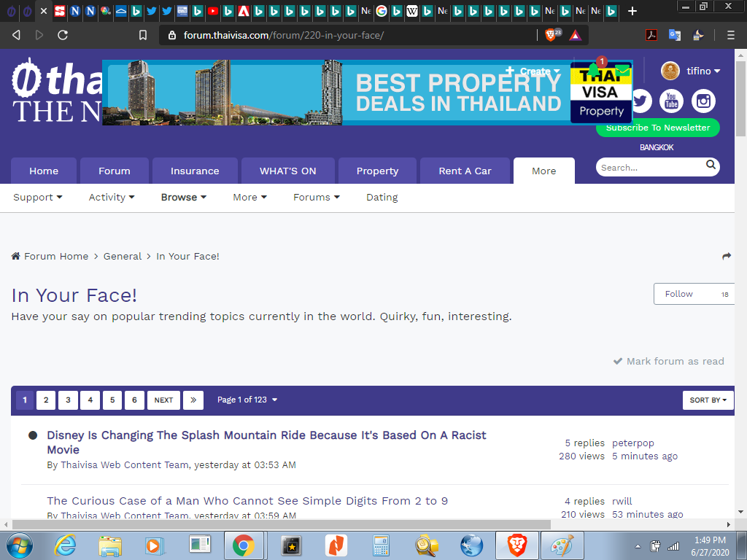Click into the Search field
Viewport: 747px width, 560px height.
651,168
